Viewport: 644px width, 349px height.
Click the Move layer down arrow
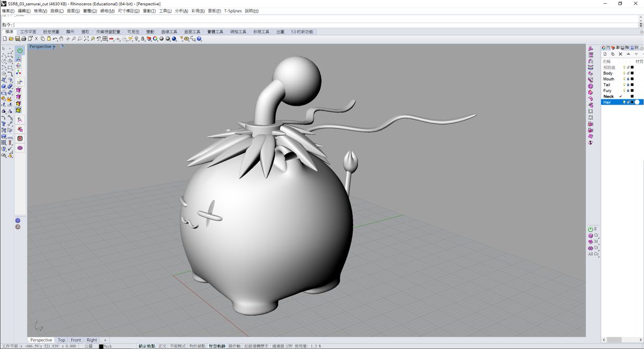coord(636,54)
